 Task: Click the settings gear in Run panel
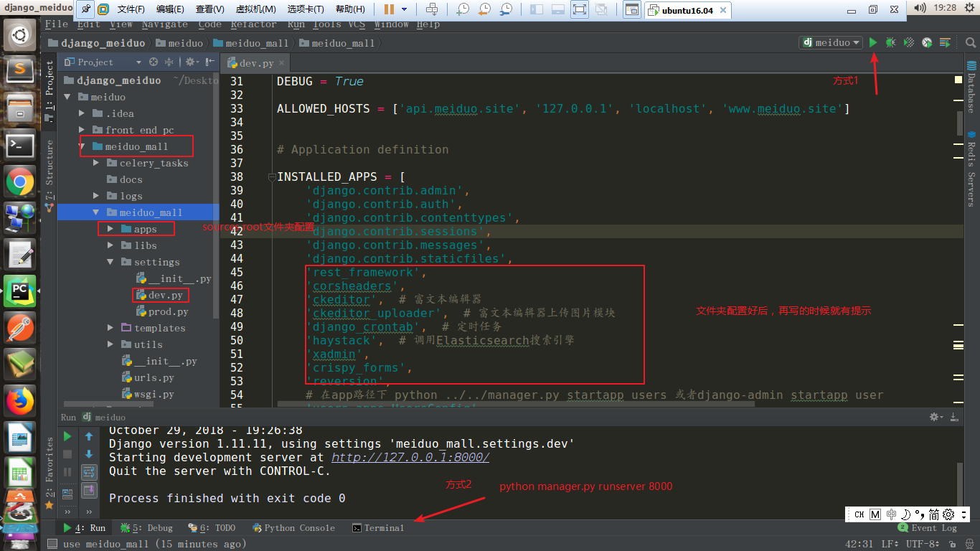[933, 416]
